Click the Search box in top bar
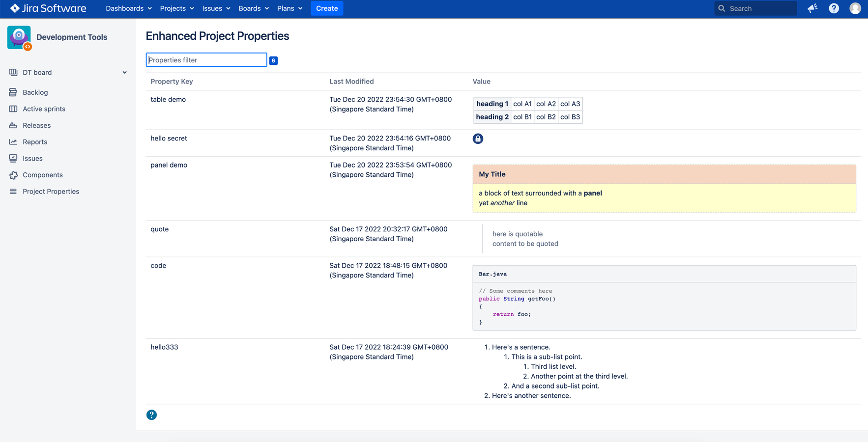This screenshot has width=868, height=442. pos(755,8)
